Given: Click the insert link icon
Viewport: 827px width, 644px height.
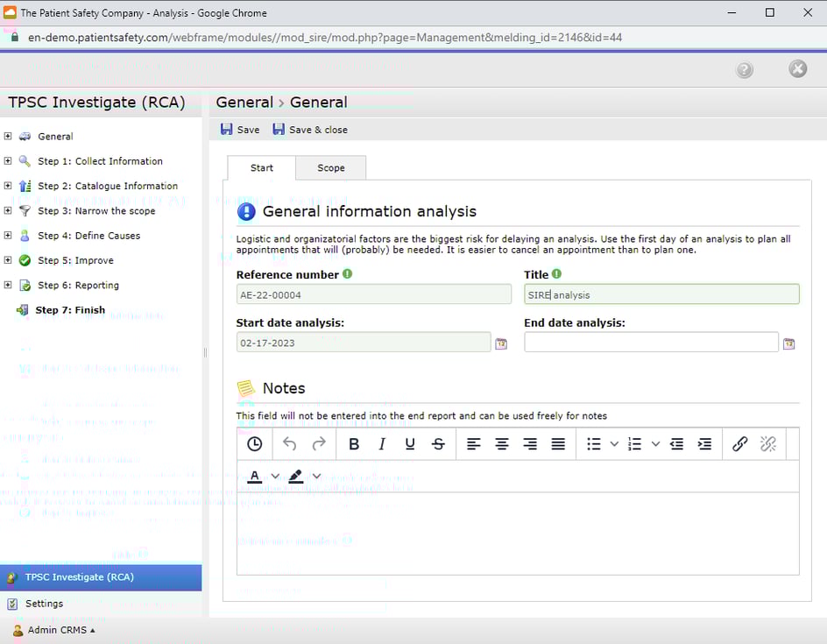Looking at the screenshot, I should pyautogui.click(x=739, y=444).
